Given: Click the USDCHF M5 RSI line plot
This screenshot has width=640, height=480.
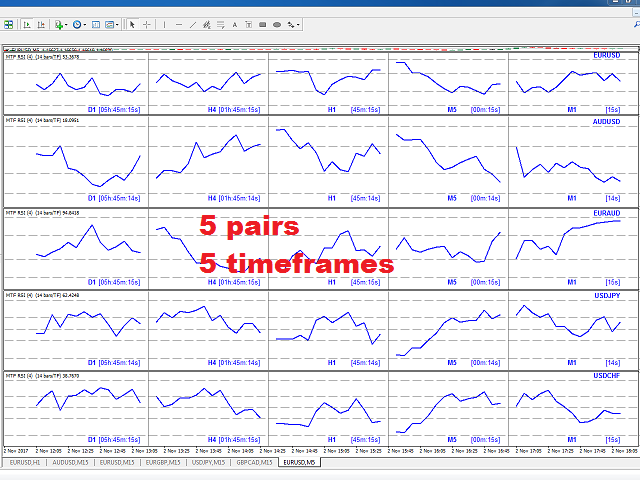Looking at the screenshot, I should (448, 412).
